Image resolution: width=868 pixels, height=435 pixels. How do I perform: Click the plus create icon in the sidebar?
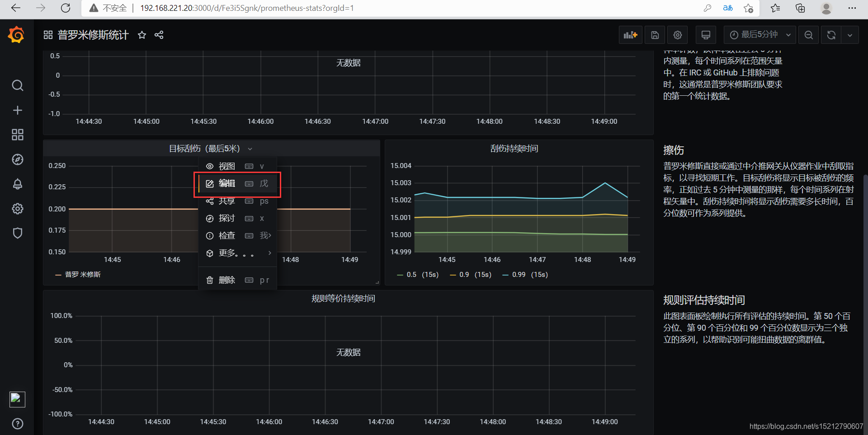(17, 110)
